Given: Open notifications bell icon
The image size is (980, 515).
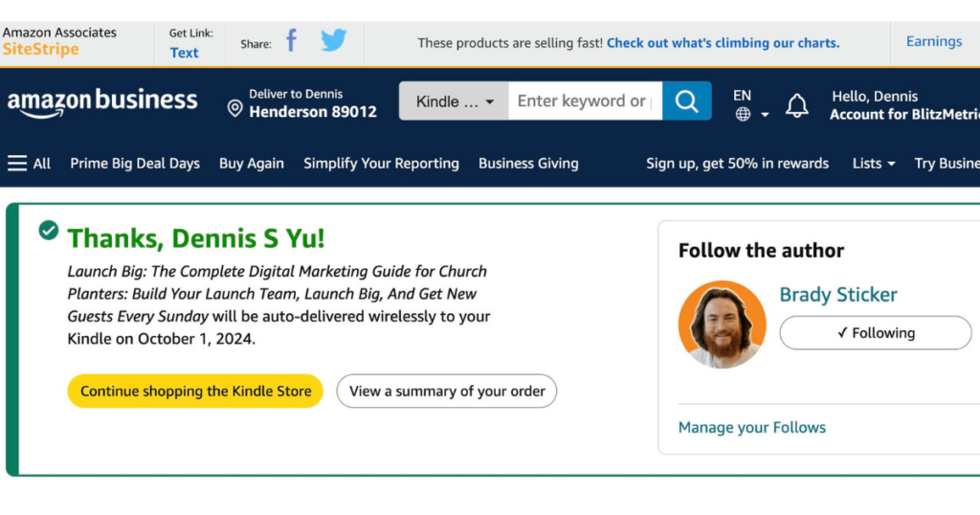Looking at the screenshot, I should (x=797, y=105).
